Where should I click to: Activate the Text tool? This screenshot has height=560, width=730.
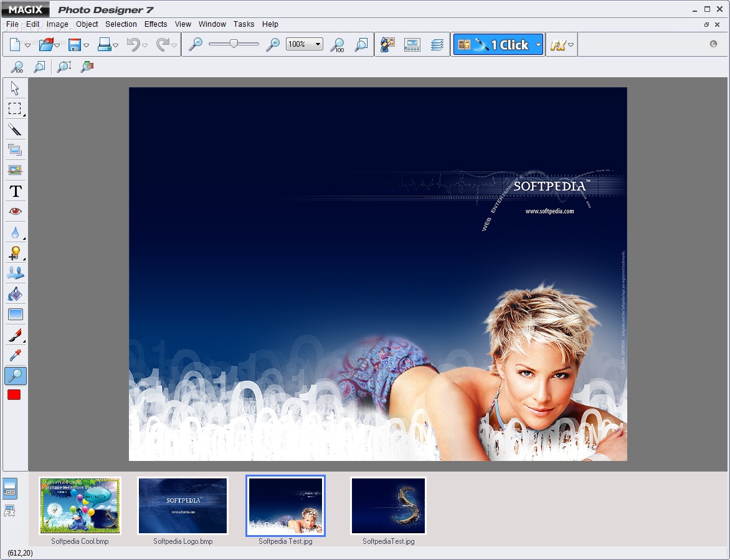pos(16,191)
